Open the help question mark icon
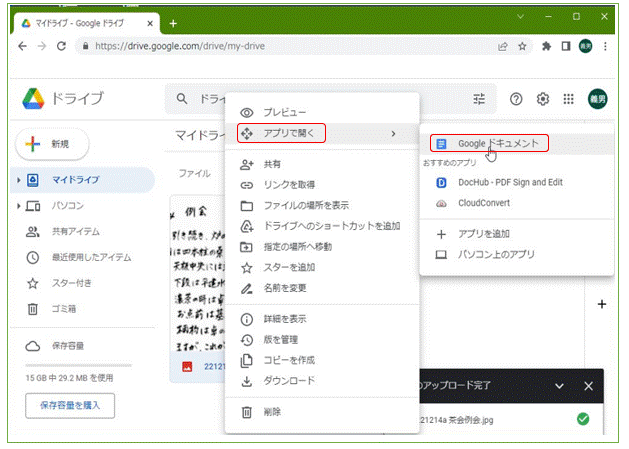Image resolution: width=629 pixels, height=449 pixels. coord(517,99)
